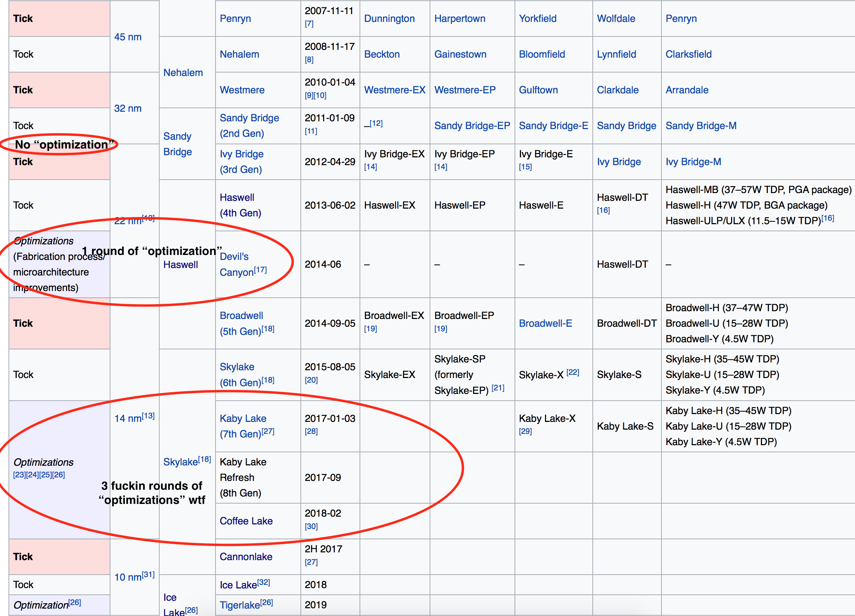This screenshot has width=855, height=616.
Task: Click the Harpertown link
Action: (x=460, y=18)
